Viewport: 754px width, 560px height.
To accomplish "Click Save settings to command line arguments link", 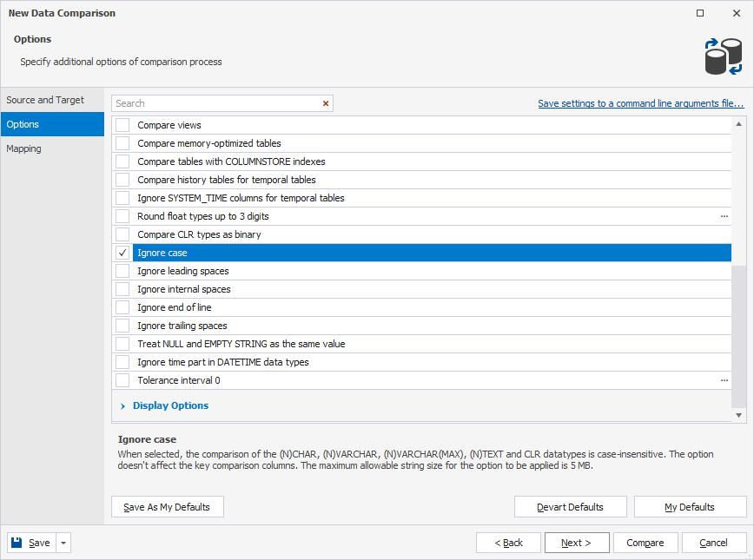I will [640, 103].
